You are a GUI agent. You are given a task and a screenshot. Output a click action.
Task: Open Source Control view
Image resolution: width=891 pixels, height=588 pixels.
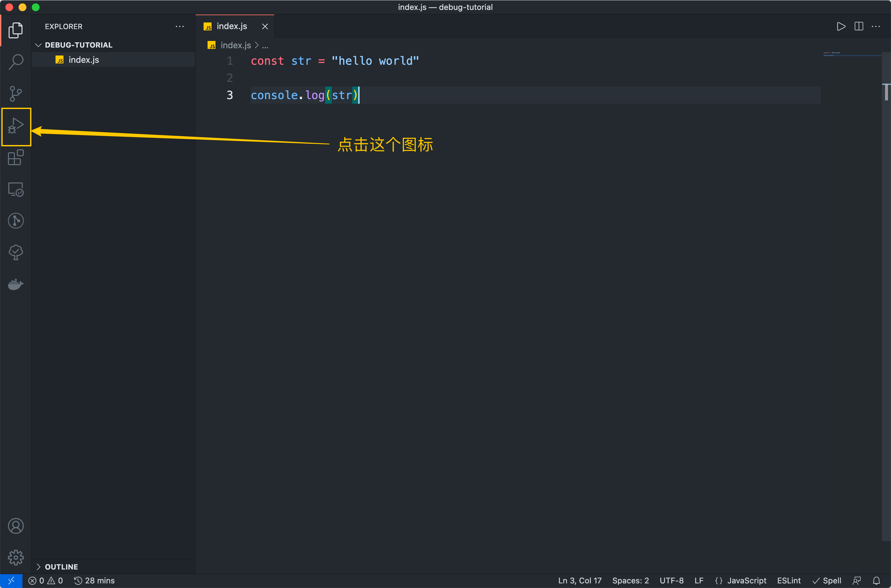(16, 93)
